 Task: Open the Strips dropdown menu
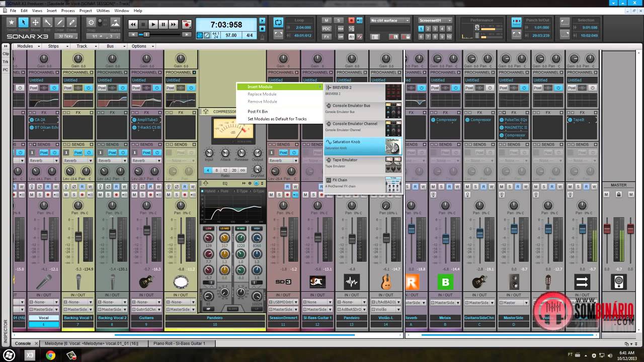[56, 46]
